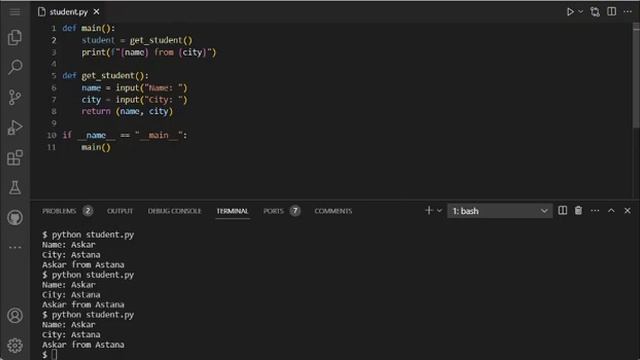
Task: Switch to the Problems panel tab
Action: pos(59,211)
